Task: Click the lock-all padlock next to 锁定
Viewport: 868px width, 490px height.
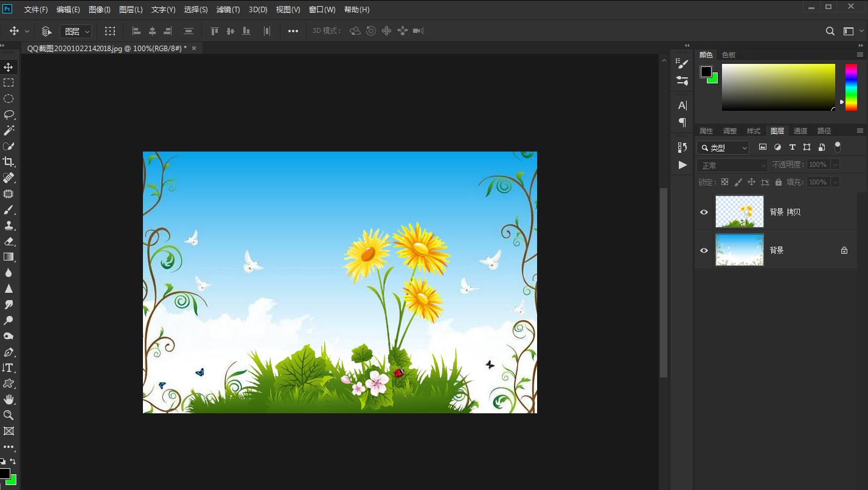Action: click(779, 182)
